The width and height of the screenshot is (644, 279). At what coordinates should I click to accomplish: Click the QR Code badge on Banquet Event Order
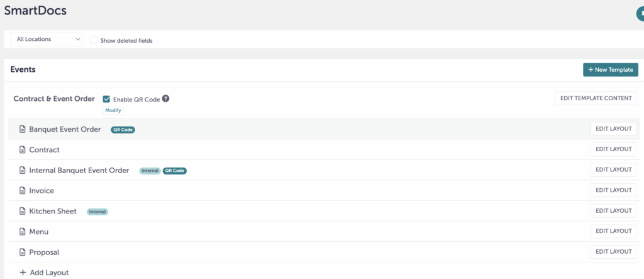coord(123,130)
